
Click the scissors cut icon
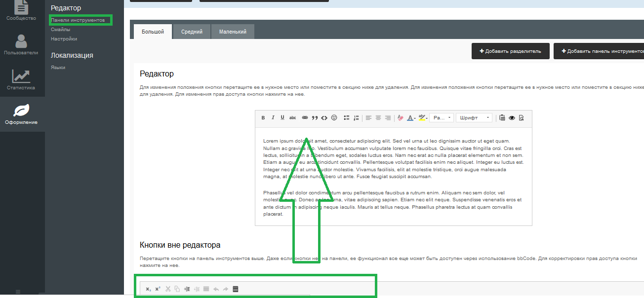pos(168,289)
